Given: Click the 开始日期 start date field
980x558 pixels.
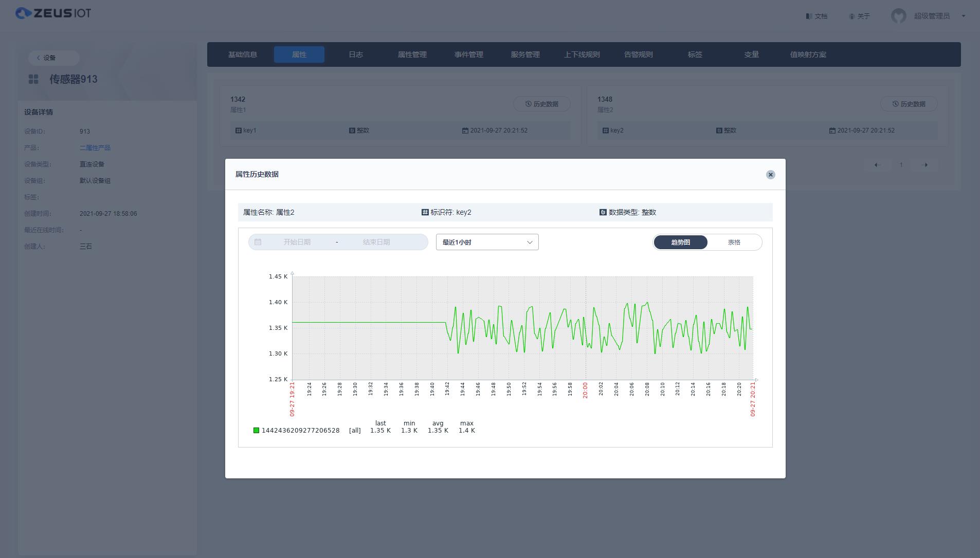Looking at the screenshot, I should [x=297, y=242].
